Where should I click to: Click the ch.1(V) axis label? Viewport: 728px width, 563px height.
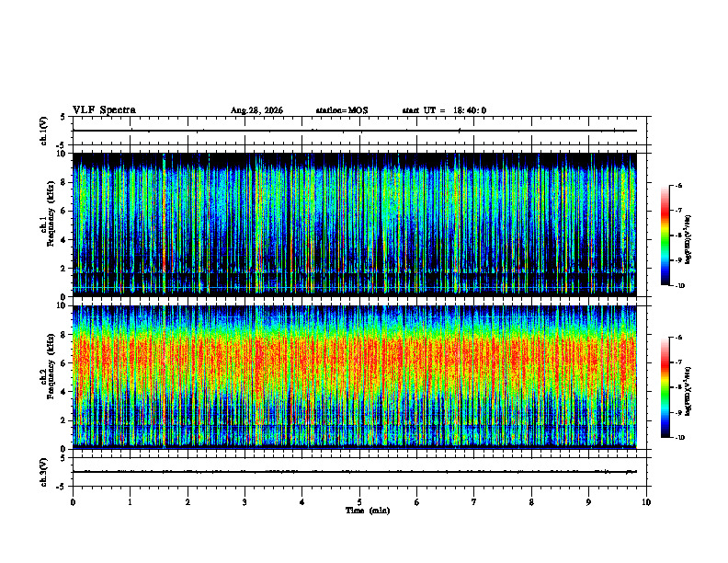pyautogui.click(x=44, y=131)
